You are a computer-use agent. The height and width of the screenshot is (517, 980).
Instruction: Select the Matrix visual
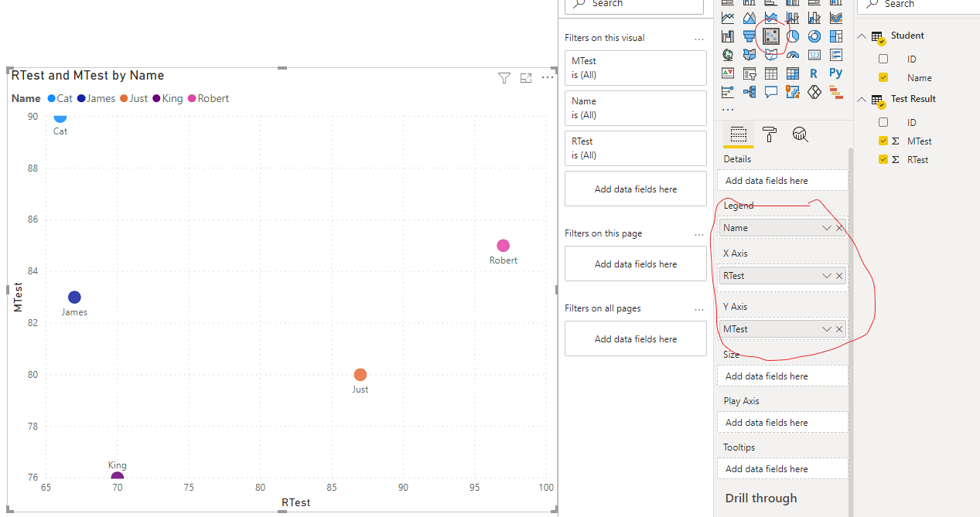pos(793,73)
